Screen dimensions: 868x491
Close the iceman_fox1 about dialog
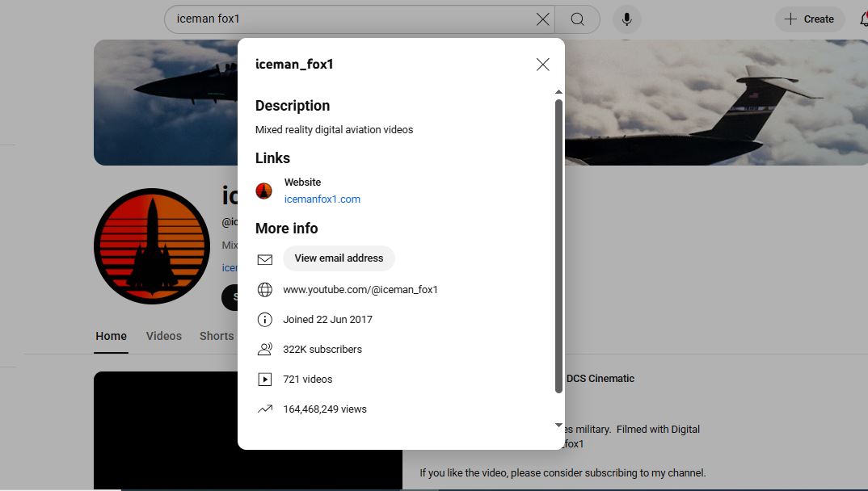click(542, 65)
